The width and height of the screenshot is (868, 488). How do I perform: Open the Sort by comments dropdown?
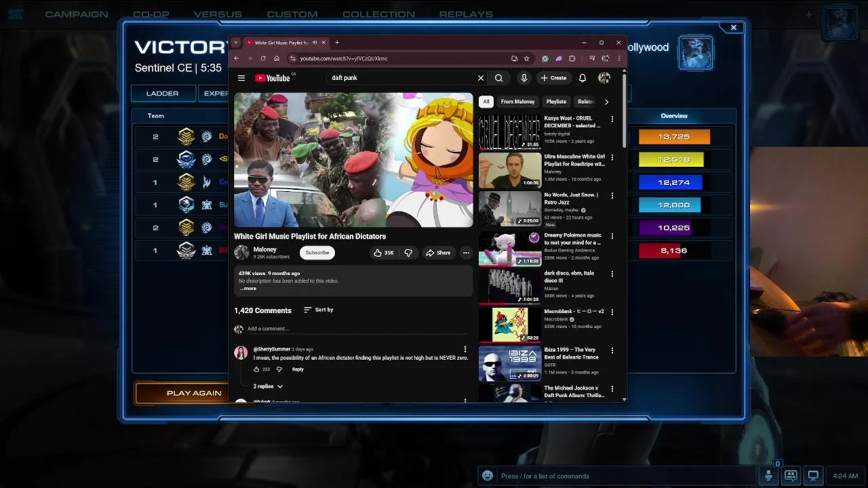(x=318, y=310)
